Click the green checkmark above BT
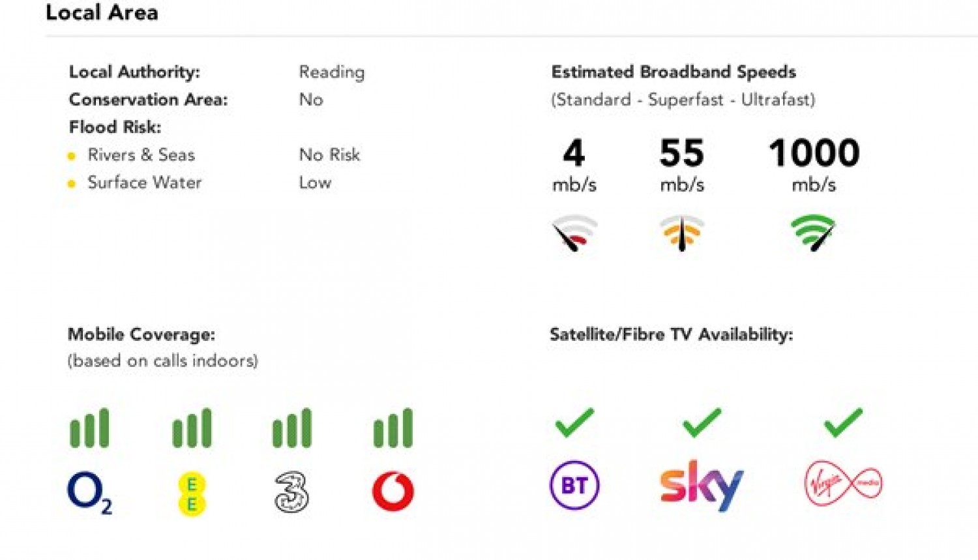 (x=574, y=422)
